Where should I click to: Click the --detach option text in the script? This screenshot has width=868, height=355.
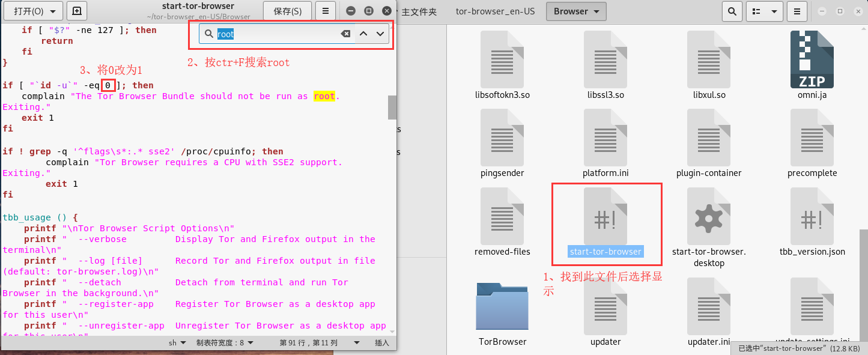100,282
